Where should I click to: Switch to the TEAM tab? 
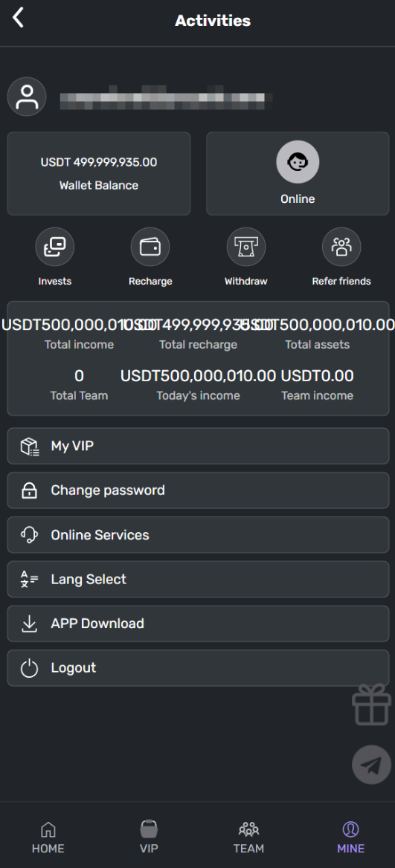coord(248,837)
